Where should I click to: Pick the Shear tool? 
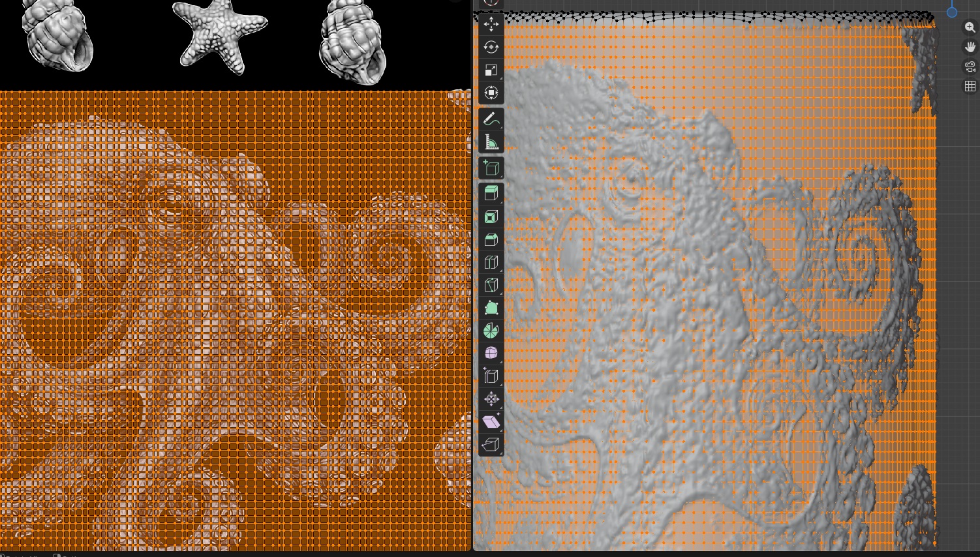point(491,422)
